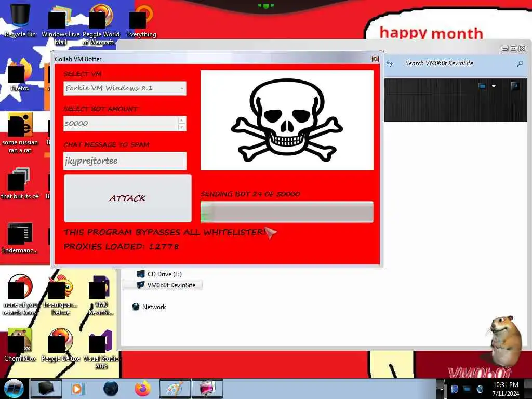The image size is (532, 399).
Task: Open the Everything desktop shortcut
Action: pyautogui.click(x=141, y=20)
